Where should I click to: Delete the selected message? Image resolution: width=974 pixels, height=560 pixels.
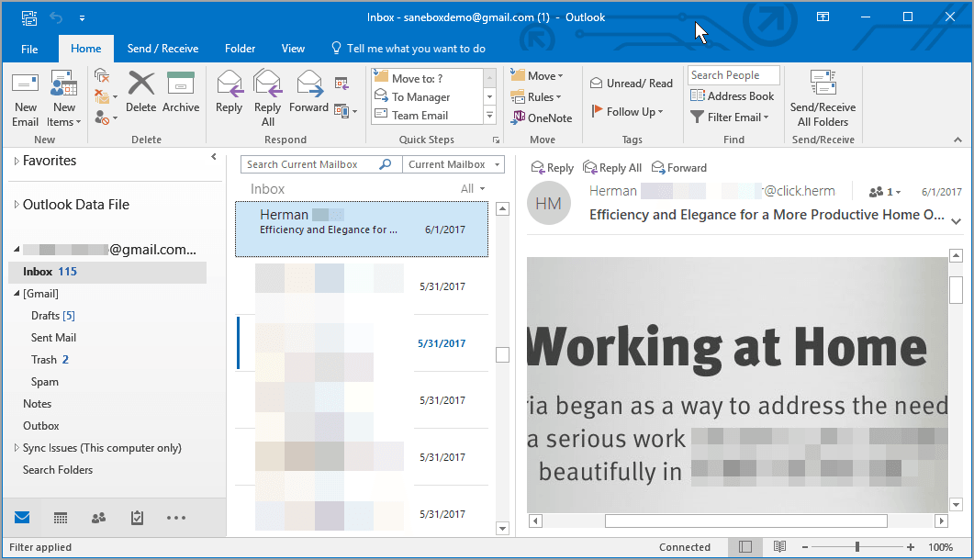140,93
